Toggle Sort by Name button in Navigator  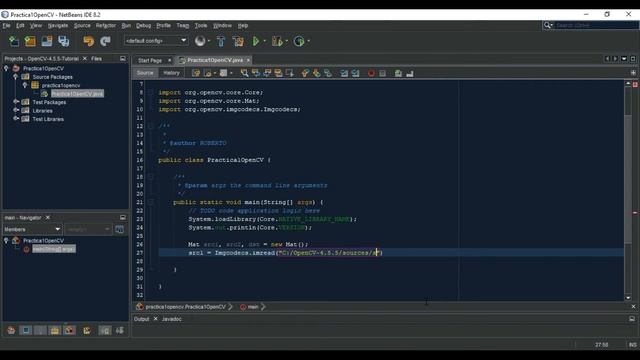click(105, 330)
